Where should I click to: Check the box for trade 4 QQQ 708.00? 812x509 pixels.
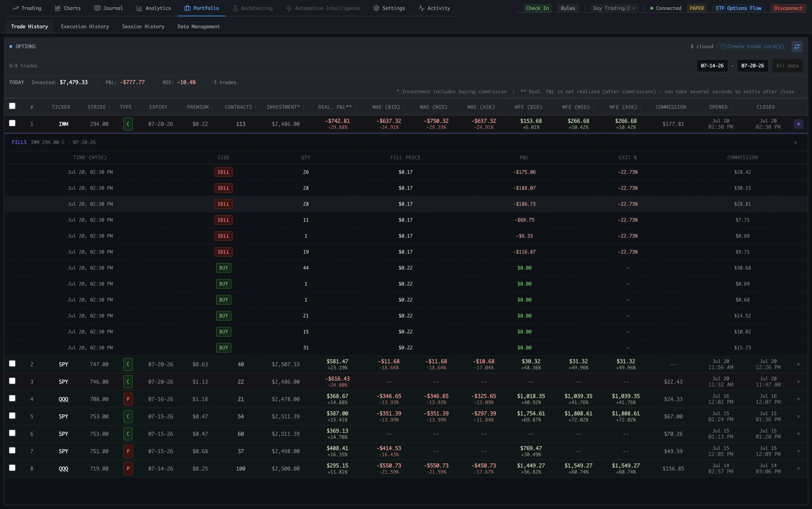coord(12,398)
